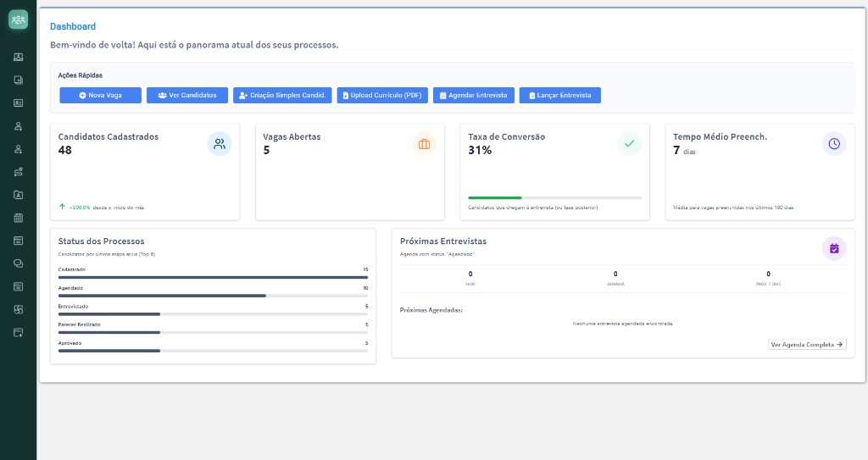This screenshot has height=460, width=868.
Task: Click the Próximas Agendadas: label
Action: [x=431, y=310]
